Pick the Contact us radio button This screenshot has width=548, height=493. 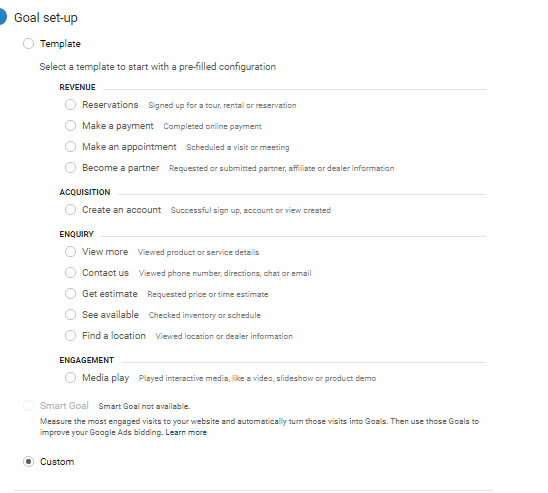point(70,273)
